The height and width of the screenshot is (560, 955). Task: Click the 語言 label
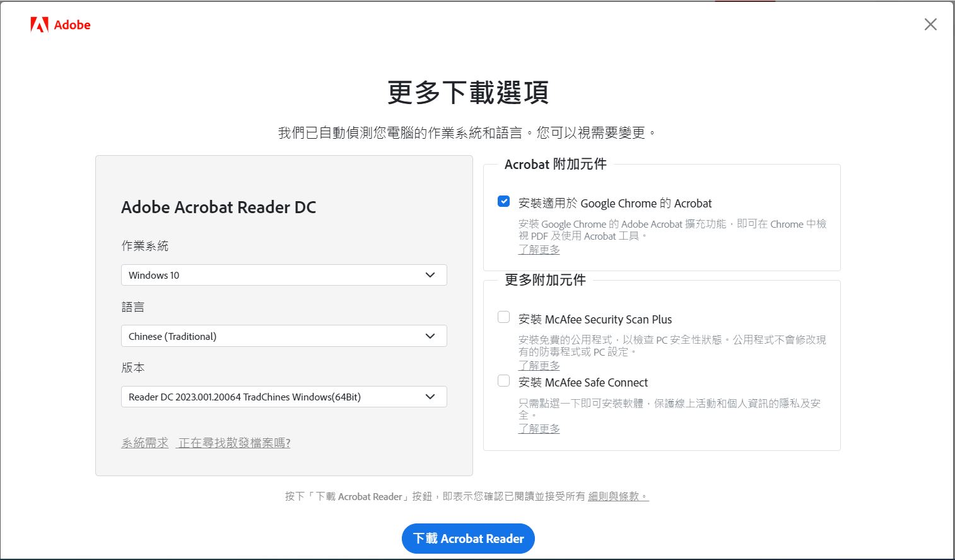pos(133,307)
